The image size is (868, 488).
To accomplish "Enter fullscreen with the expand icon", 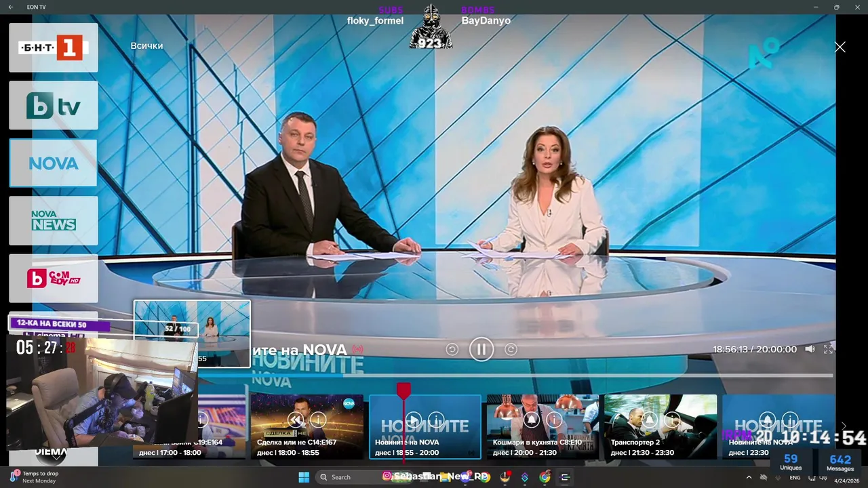I will click(x=828, y=349).
